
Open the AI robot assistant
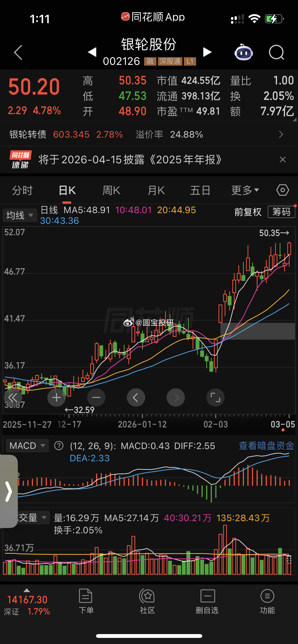[243, 52]
